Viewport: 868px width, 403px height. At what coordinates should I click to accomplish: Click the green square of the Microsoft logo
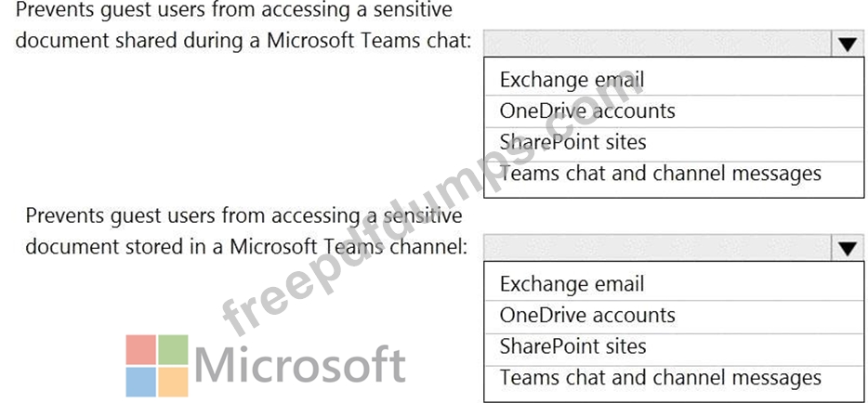173,349
